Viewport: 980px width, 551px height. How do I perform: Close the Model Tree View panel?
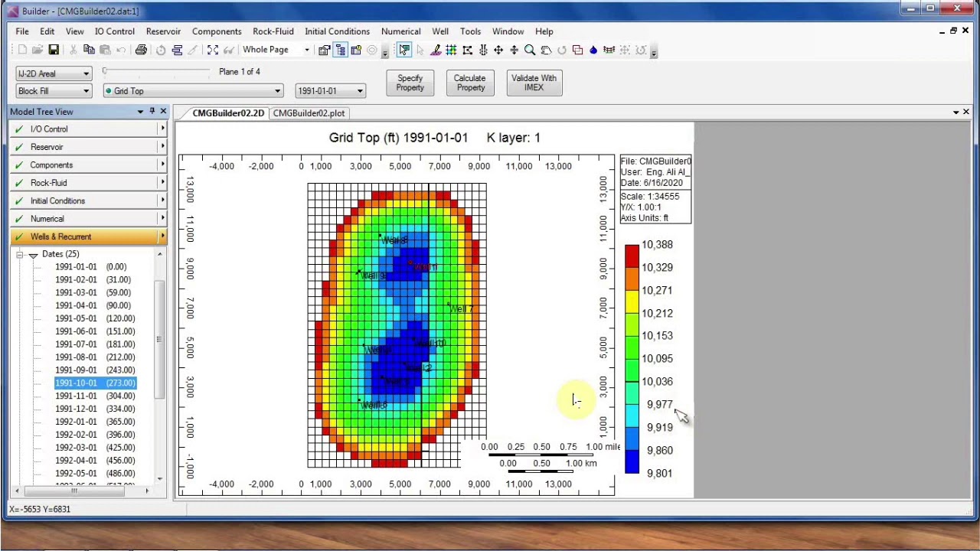click(x=163, y=112)
